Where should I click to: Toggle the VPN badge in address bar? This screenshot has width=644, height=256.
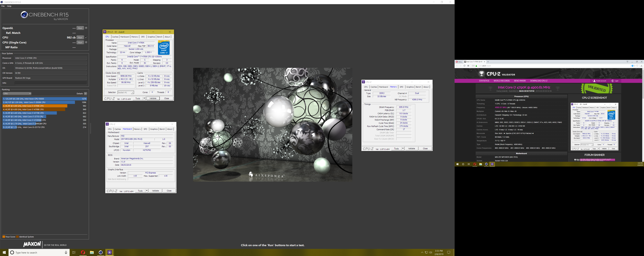(x=473, y=66)
